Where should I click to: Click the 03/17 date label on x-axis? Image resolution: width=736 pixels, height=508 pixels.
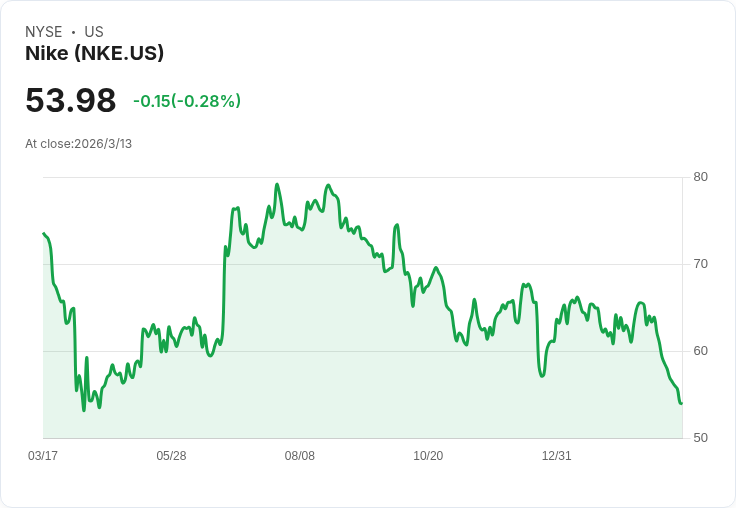pos(43,456)
